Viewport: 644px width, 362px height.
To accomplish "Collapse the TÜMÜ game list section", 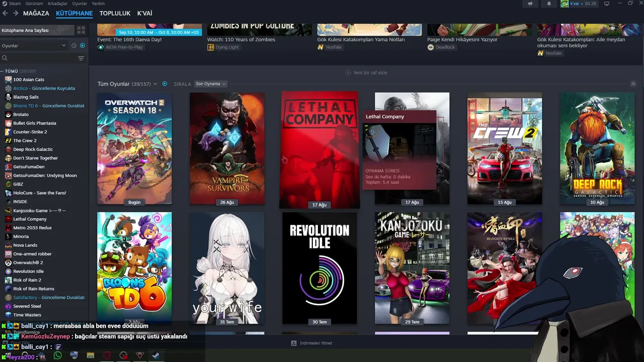I will [2, 71].
